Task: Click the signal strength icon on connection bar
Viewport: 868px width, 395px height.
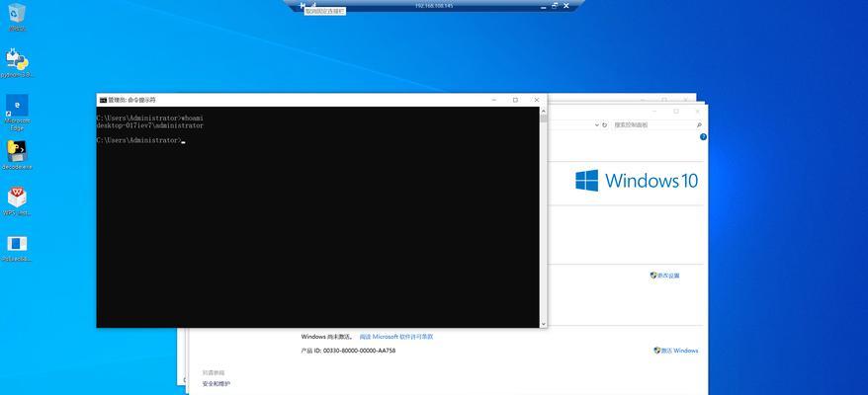Action: 313,5
